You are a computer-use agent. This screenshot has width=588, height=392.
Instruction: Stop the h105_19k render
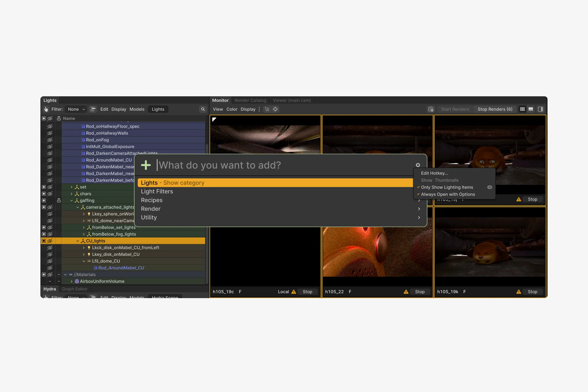click(x=532, y=292)
